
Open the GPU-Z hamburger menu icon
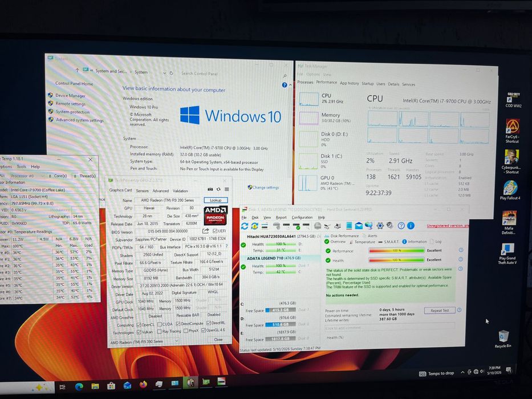226,189
